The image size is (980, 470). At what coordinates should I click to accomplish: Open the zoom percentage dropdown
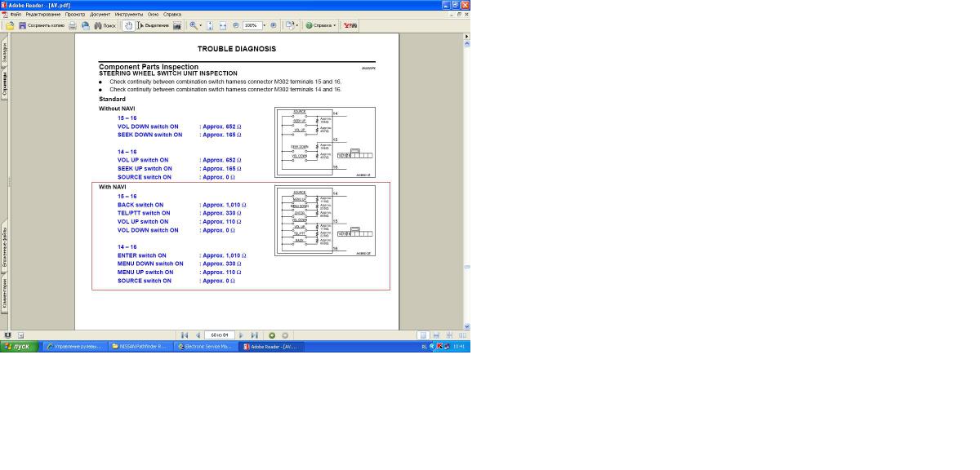coord(264,25)
